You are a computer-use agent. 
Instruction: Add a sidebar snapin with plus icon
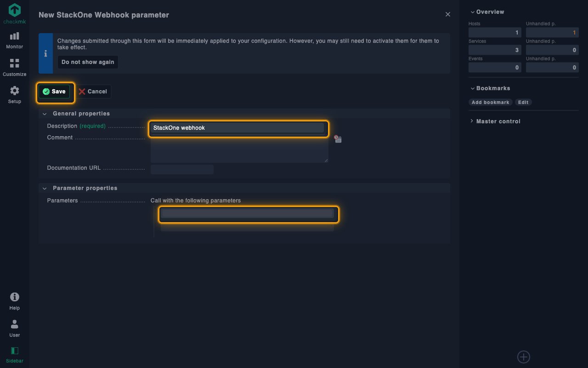pos(524,356)
